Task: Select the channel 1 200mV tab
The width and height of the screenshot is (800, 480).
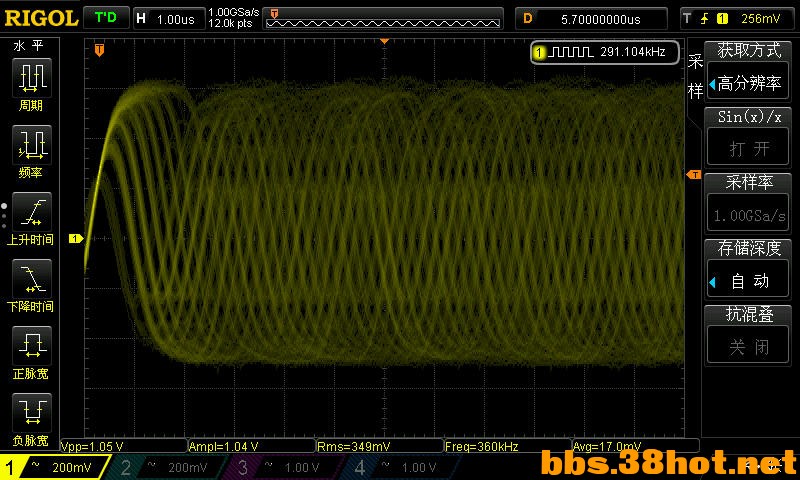Action: pyautogui.click(x=54, y=467)
